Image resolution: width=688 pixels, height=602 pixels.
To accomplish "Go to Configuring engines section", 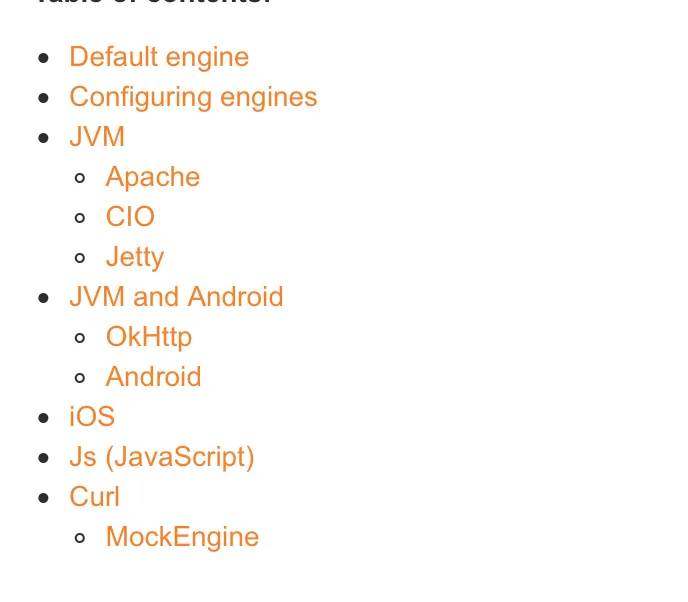I will pos(193,97).
